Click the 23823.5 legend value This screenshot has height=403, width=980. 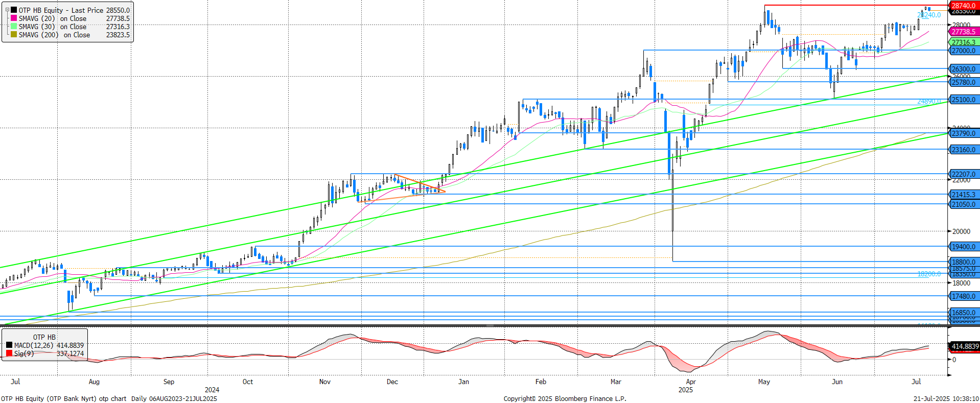point(118,35)
